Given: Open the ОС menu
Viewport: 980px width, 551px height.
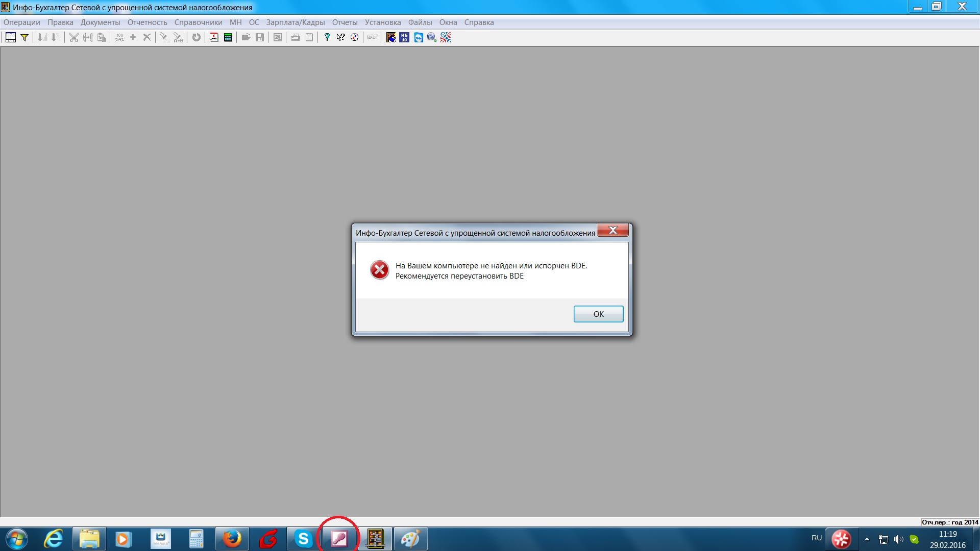Looking at the screenshot, I should coord(254,22).
